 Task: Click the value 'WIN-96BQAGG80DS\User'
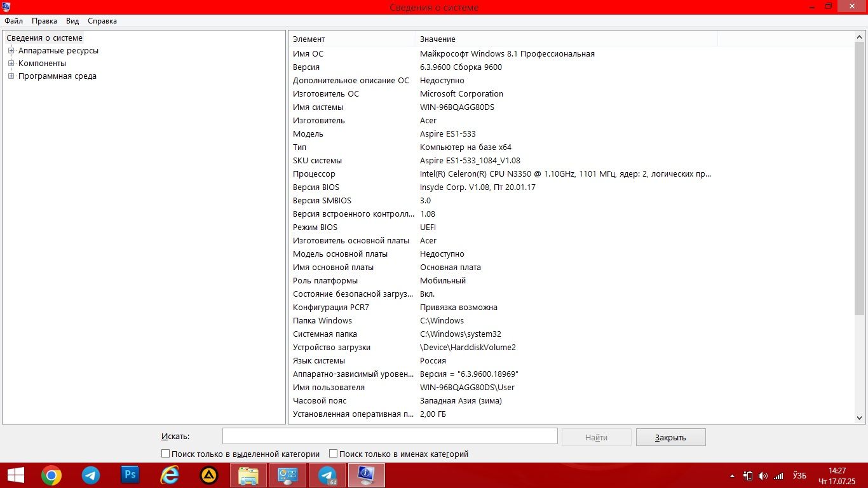pos(467,388)
